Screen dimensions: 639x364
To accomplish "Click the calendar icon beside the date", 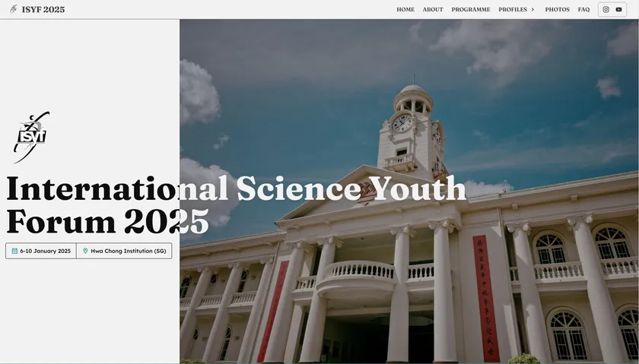I will pyautogui.click(x=14, y=251).
